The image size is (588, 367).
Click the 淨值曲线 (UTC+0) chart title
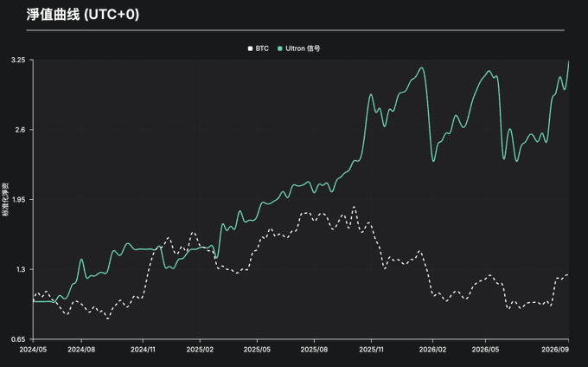83,15
